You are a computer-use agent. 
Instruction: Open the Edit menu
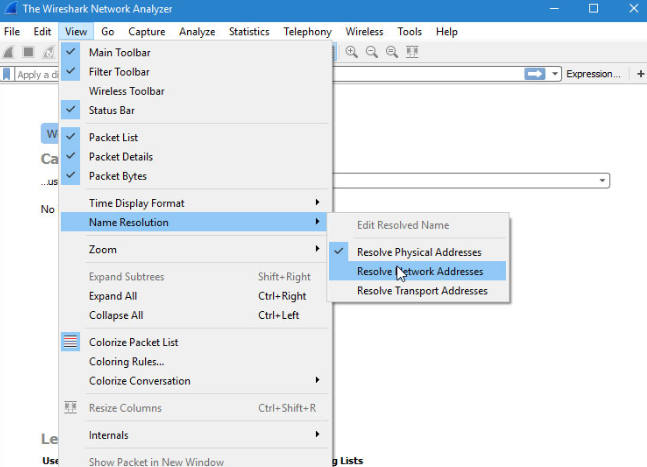point(42,32)
